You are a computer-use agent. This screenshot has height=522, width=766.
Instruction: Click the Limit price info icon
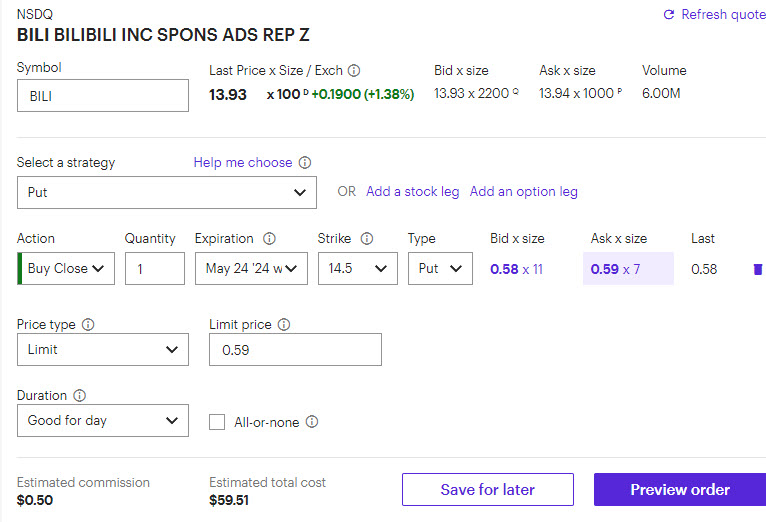point(284,325)
